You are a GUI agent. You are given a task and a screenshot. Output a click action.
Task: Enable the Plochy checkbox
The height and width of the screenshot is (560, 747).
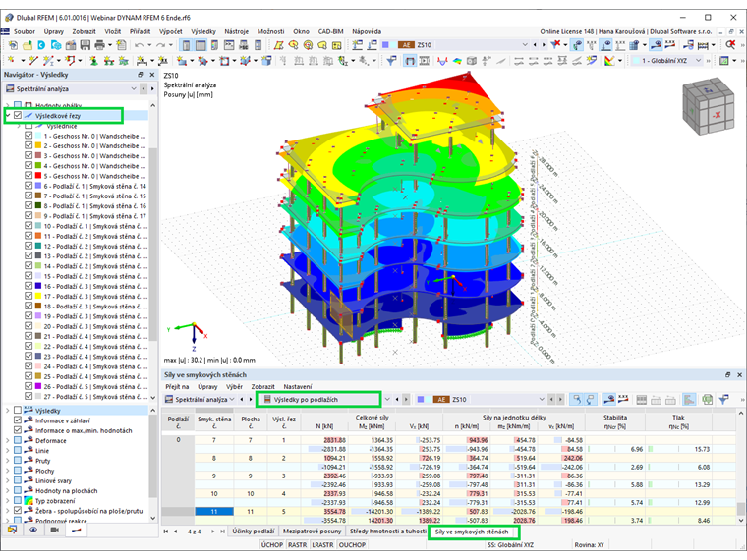pos(18,471)
